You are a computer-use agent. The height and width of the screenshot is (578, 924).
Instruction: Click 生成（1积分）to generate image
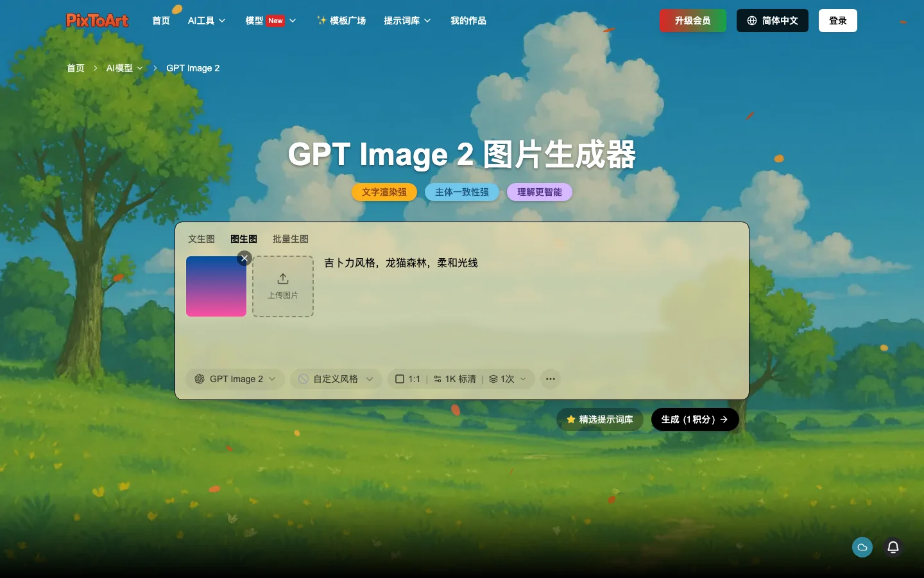pyautogui.click(x=695, y=419)
